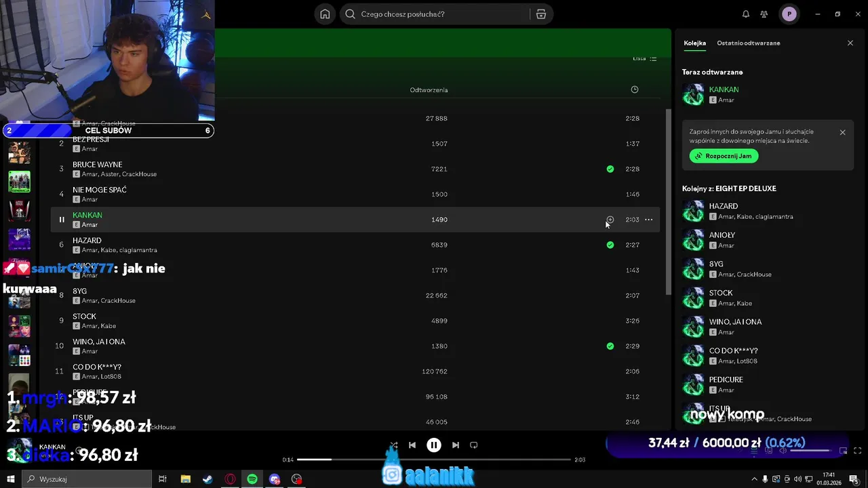Select WINO, JA I ONA in track list
This screenshot has width=868, height=488.
coord(355,346)
